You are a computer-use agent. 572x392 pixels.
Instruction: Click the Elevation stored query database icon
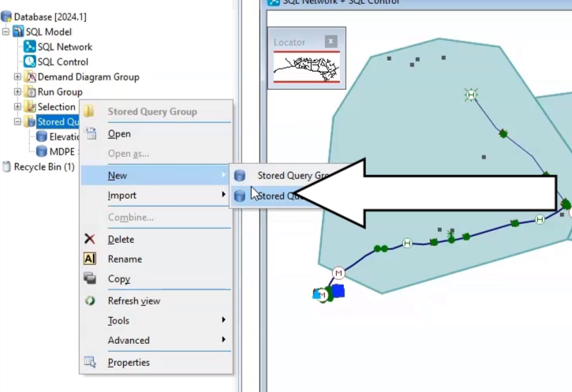(42, 136)
